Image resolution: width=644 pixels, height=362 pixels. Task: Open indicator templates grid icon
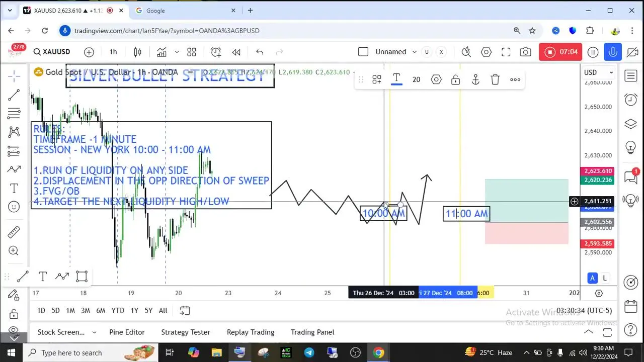192,52
